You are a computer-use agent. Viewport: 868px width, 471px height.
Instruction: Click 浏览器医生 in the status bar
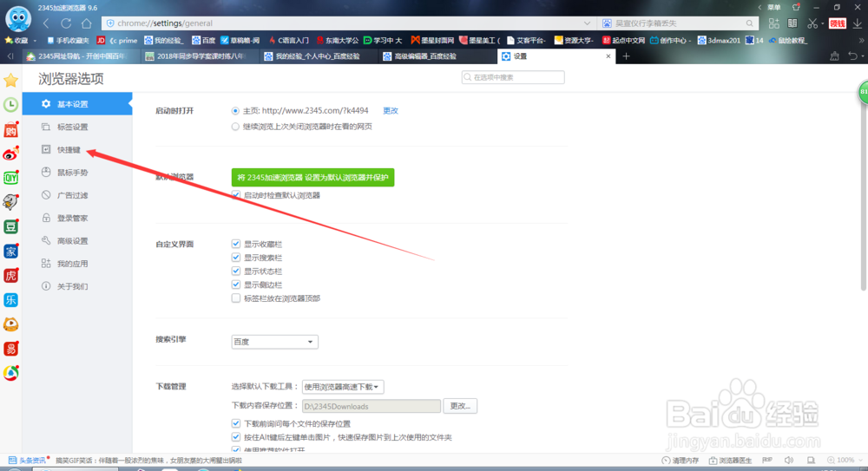point(730,460)
